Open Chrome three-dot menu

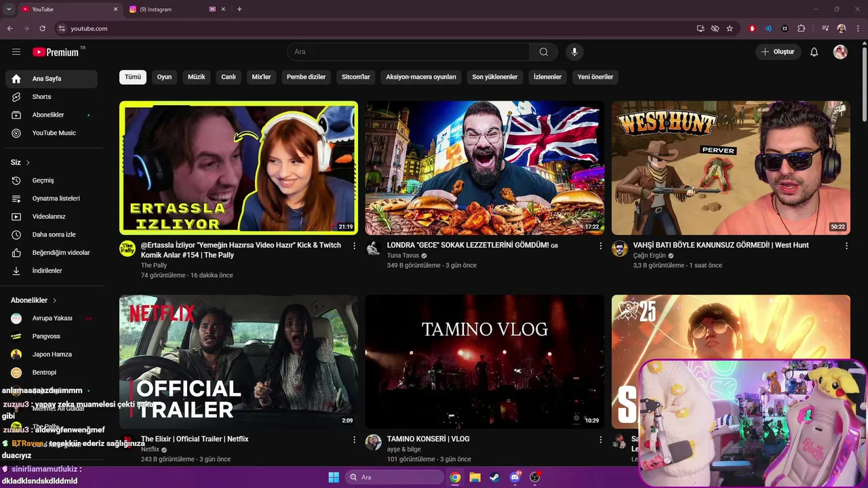pyautogui.click(x=857, y=28)
